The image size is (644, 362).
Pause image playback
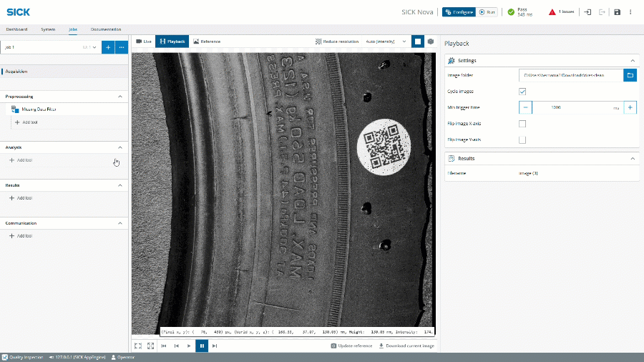pos(202,346)
